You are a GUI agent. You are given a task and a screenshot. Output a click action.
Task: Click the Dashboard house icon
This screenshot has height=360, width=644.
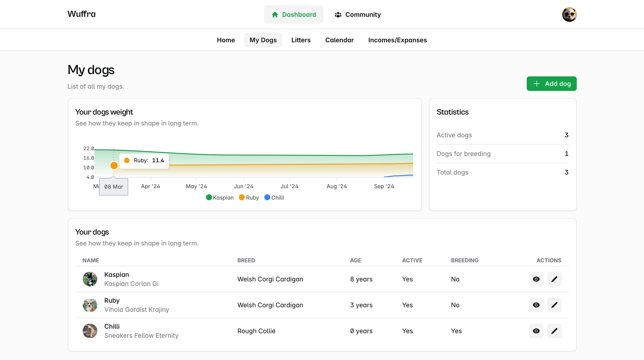(x=275, y=14)
